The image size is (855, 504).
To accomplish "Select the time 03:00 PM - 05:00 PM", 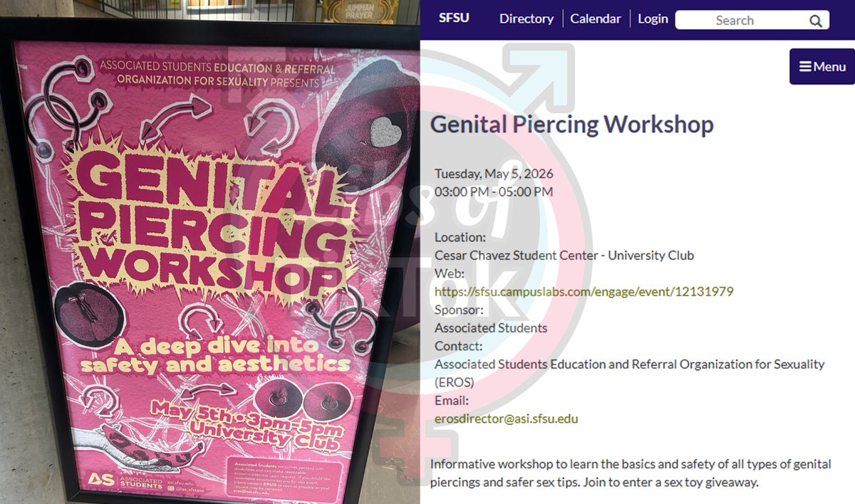I will [494, 191].
